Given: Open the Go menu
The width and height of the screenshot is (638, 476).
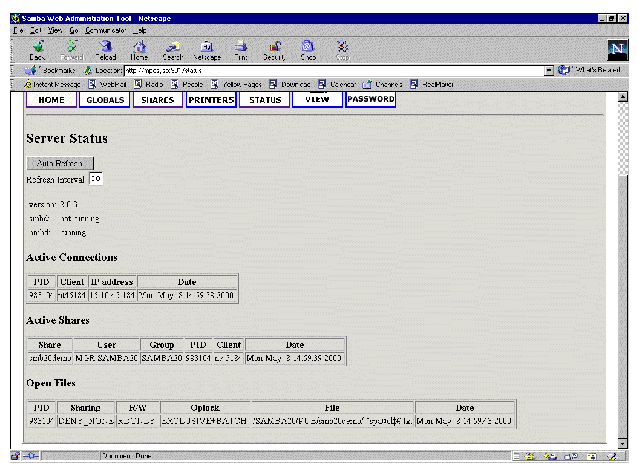Looking at the screenshot, I should 74,31.
